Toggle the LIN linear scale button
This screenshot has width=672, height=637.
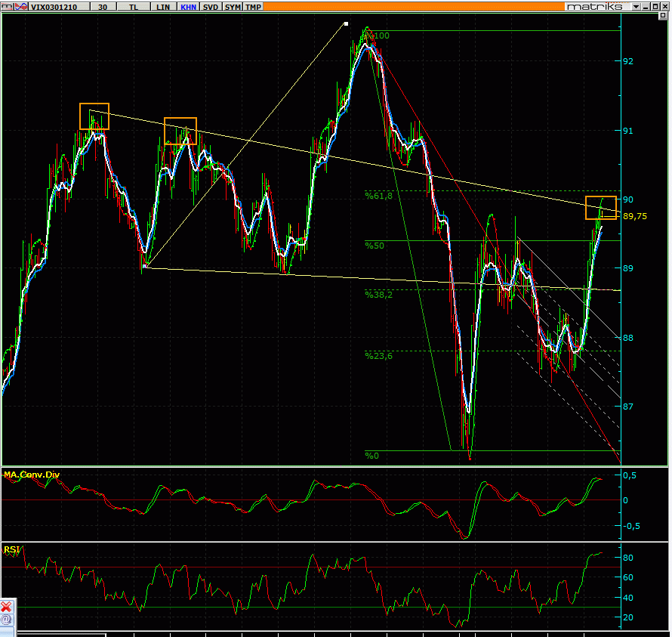pos(163,7)
